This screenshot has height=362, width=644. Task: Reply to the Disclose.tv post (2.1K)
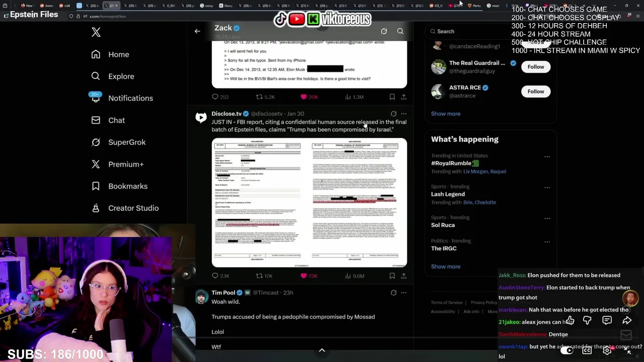click(x=220, y=276)
